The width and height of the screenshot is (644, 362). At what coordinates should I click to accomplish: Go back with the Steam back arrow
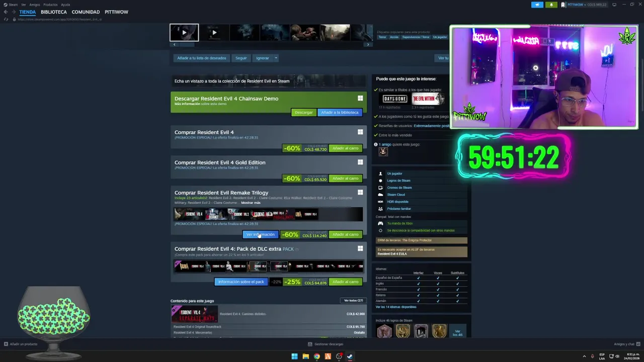point(6,12)
